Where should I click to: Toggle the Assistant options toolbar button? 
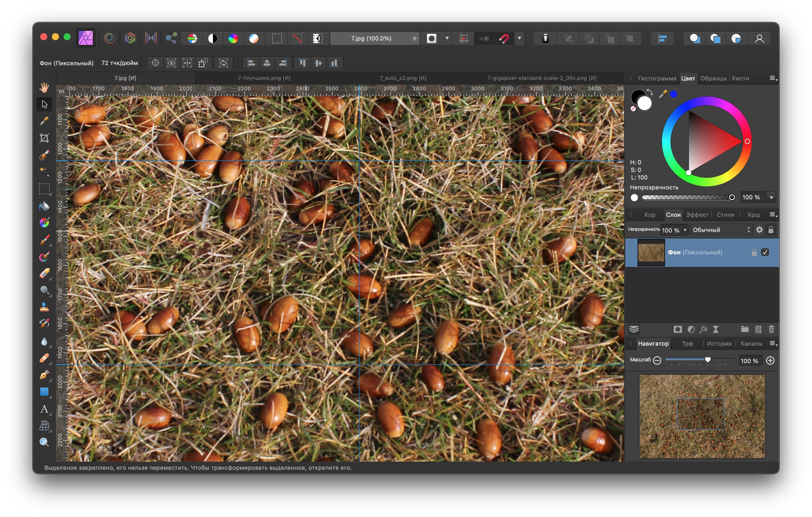pyautogui.click(x=545, y=38)
